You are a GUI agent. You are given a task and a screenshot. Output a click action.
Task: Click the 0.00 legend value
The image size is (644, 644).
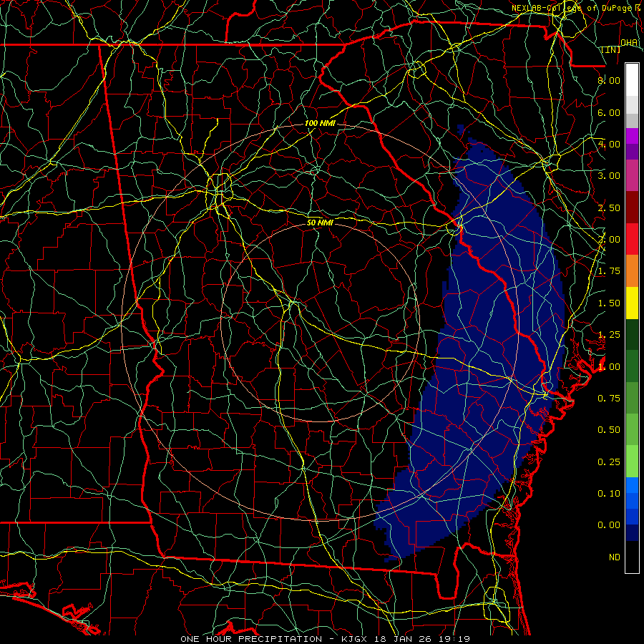pos(609,525)
